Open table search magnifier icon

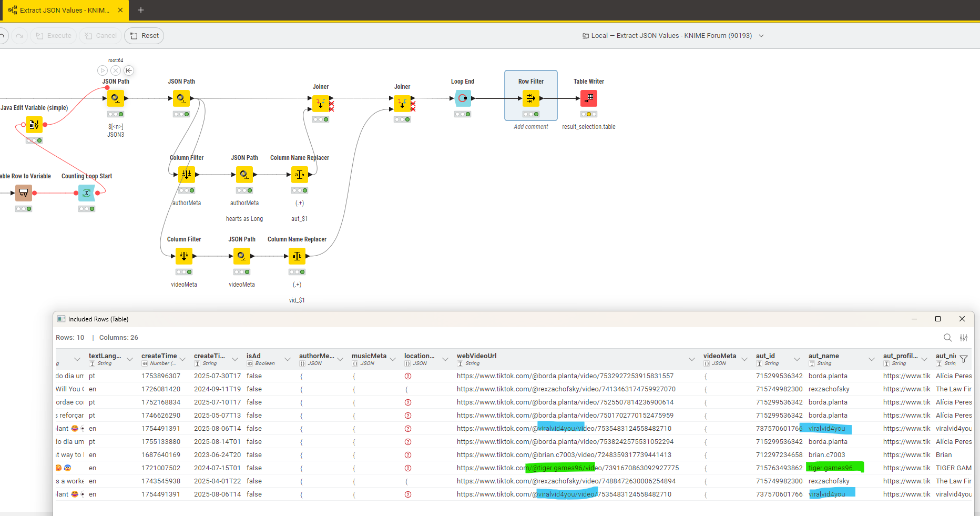(x=947, y=338)
